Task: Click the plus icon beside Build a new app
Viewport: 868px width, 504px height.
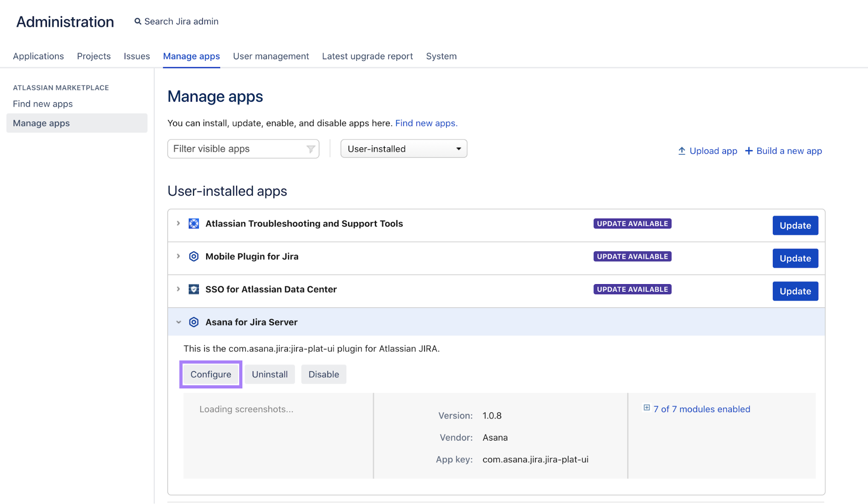Action: (x=749, y=151)
